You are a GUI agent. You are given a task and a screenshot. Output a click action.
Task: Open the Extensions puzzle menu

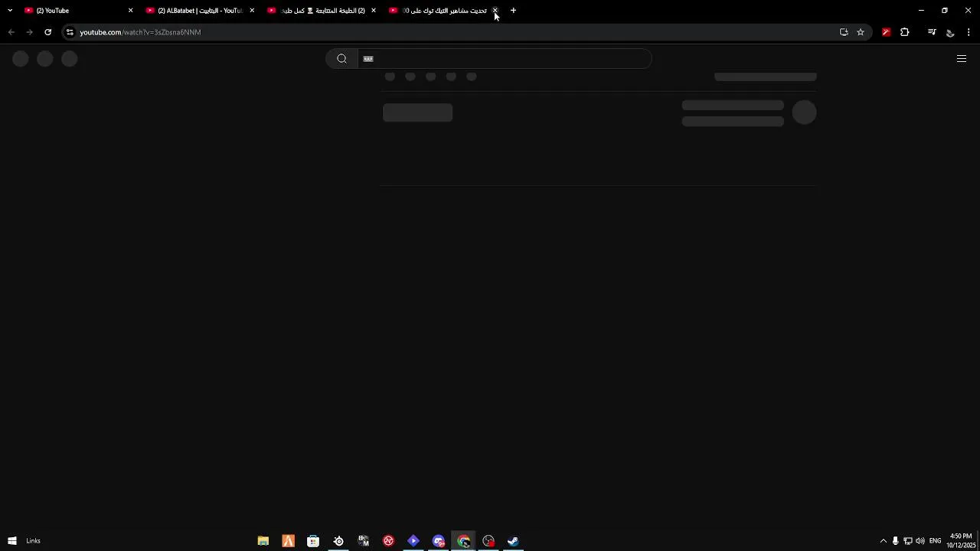905,32
